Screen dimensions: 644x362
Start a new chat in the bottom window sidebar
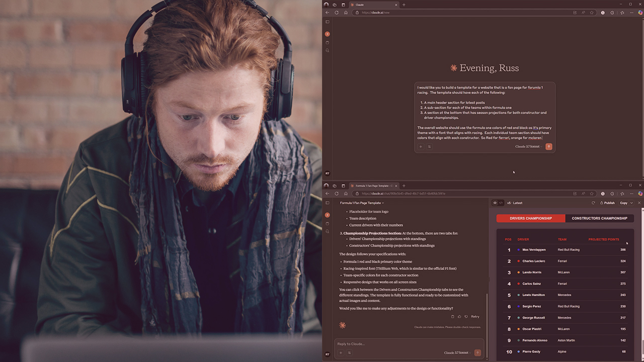tap(328, 215)
